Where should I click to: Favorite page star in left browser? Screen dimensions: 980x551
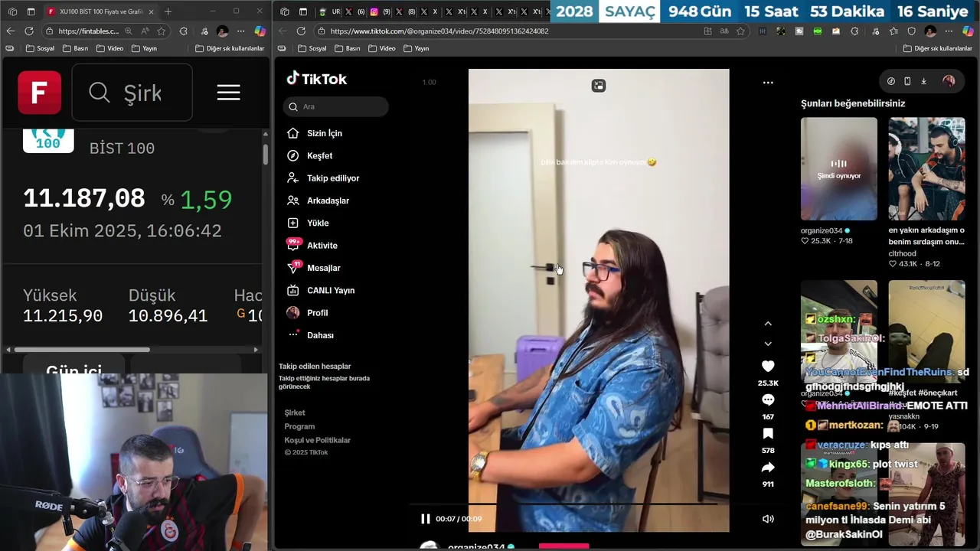(x=162, y=31)
